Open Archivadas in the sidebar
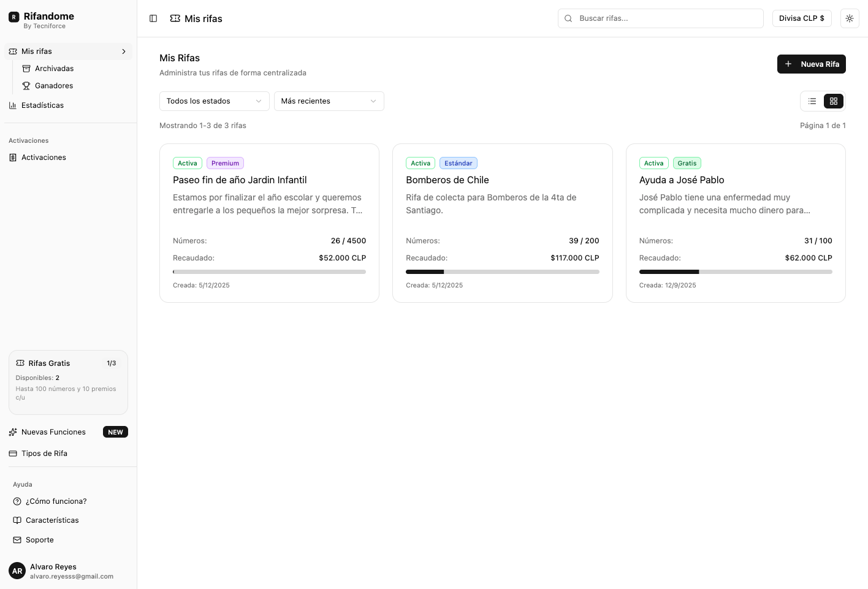This screenshot has height=589, width=868. click(x=54, y=69)
